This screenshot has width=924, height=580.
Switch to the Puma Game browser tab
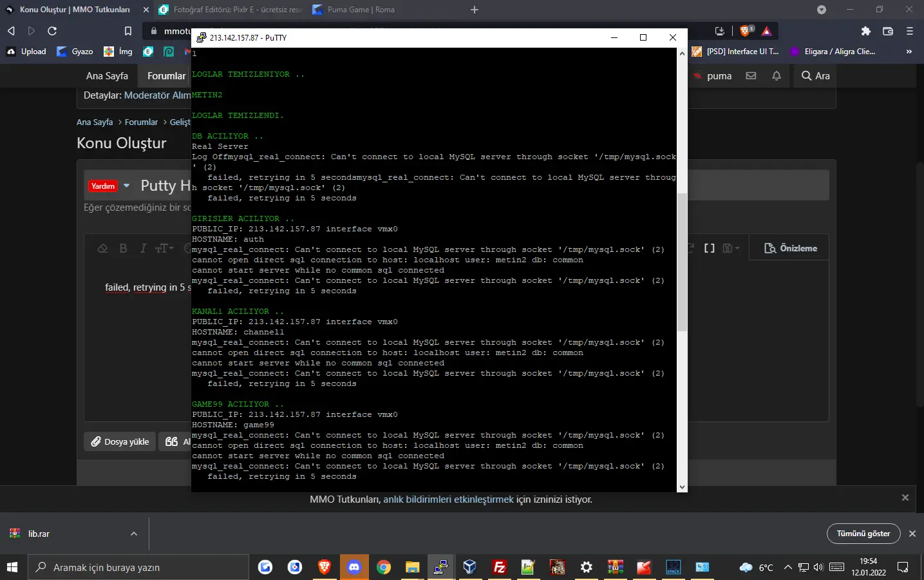pyautogui.click(x=361, y=10)
